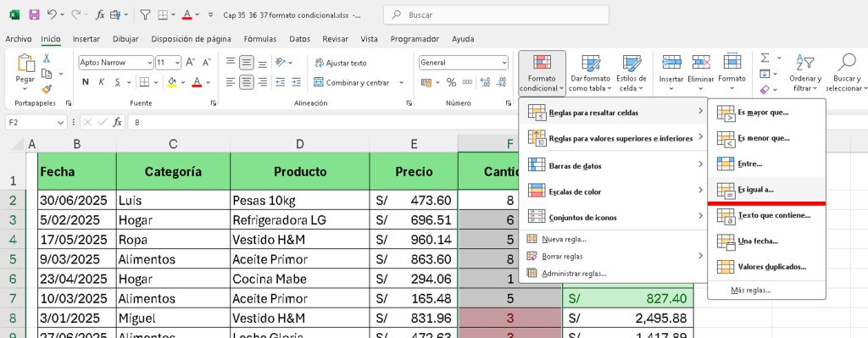Click the increase decimals icon
Image resolution: width=868 pixels, height=338 pixels.
pos(486,82)
